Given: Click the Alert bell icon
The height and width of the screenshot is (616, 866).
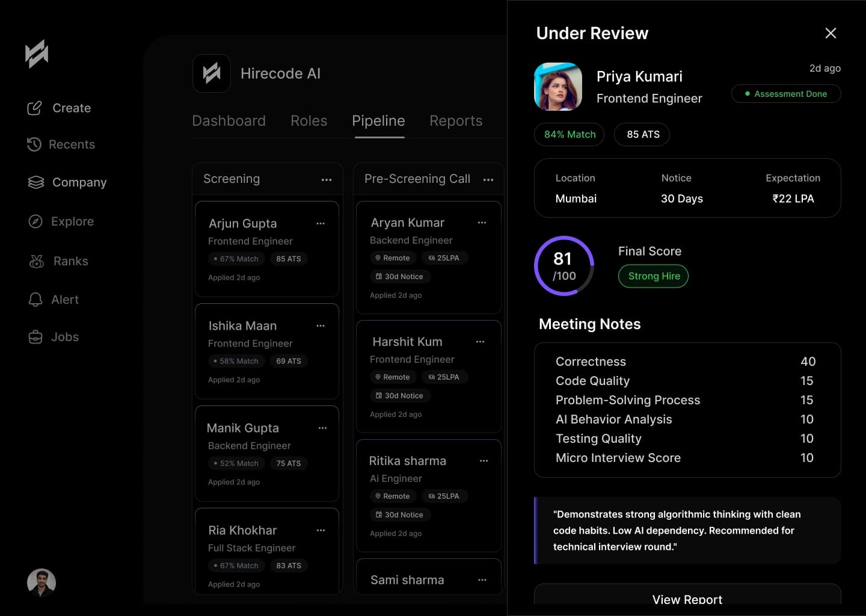Looking at the screenshot, I should [x=35, y=300].
